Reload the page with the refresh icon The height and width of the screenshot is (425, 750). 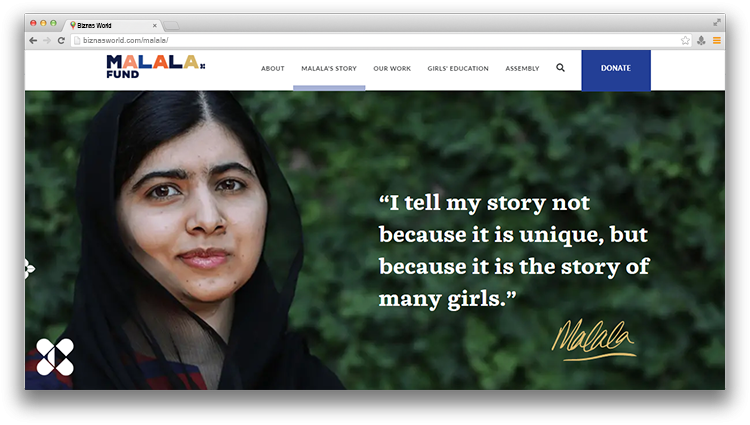pos(61,41)
